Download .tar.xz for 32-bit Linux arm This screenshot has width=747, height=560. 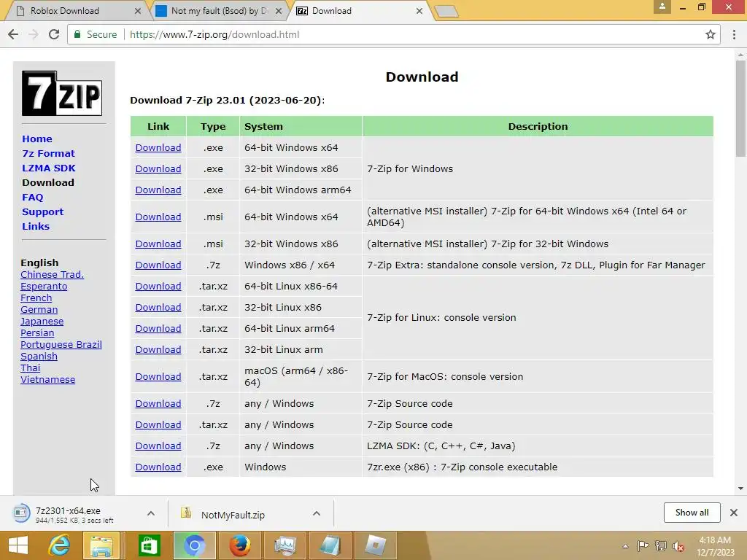[158, 349]
